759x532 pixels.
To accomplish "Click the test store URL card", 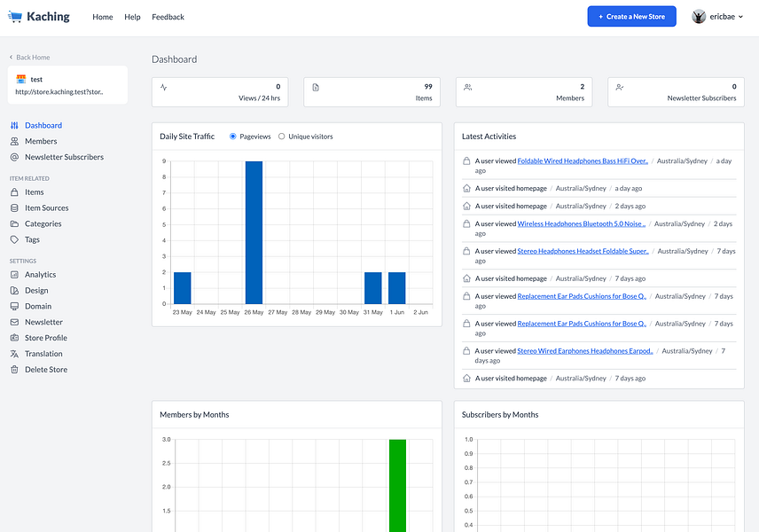I will (67, 85).
